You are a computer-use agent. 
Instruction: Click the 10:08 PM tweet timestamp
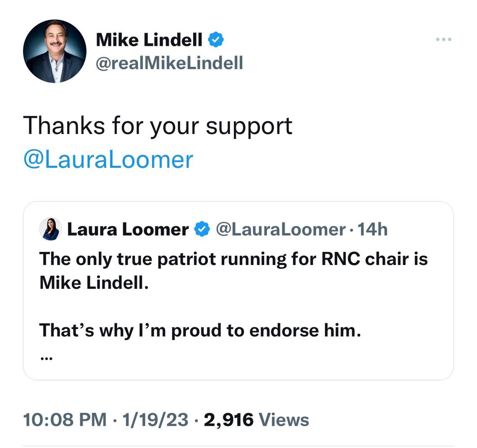coord(65,419)
